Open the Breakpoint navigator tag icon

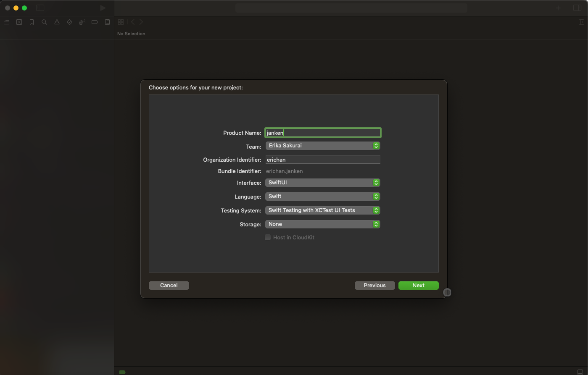tap(95, 22)
